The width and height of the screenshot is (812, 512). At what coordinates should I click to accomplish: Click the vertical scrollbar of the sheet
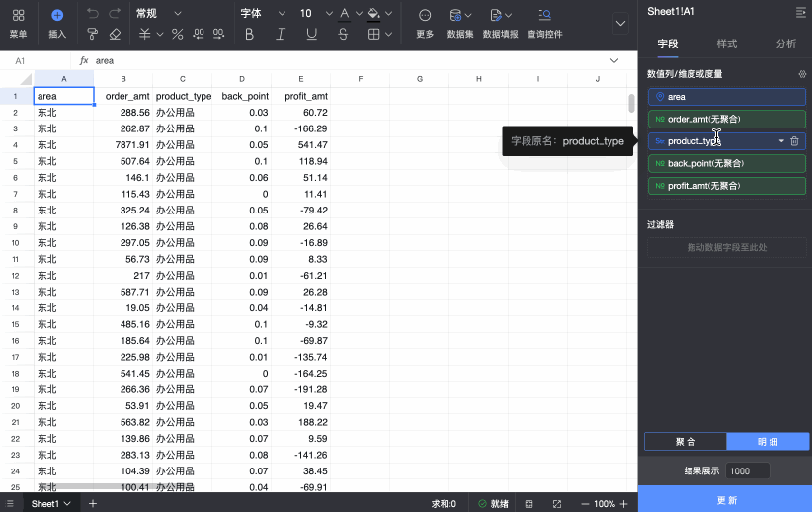[x=631, y=103]
